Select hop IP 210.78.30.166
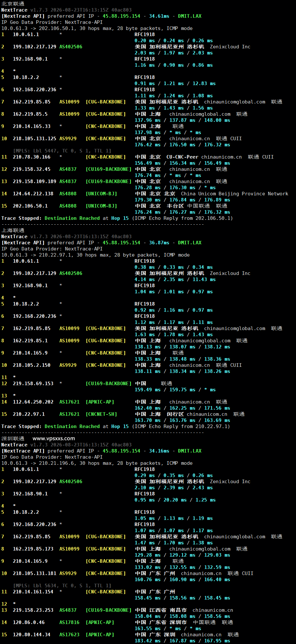 coord(32,157)
